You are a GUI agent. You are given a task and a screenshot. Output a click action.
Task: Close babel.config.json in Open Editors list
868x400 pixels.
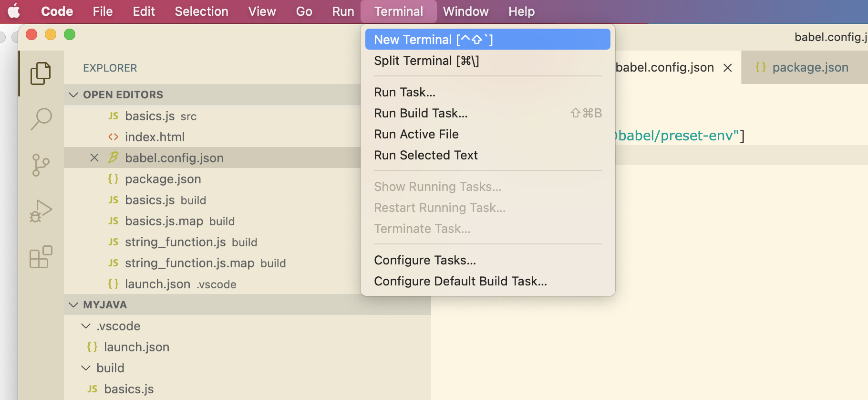94,158
